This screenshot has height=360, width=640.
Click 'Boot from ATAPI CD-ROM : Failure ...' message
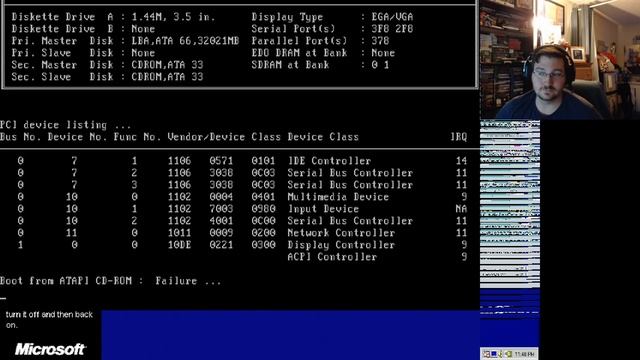tap(111, 281)
